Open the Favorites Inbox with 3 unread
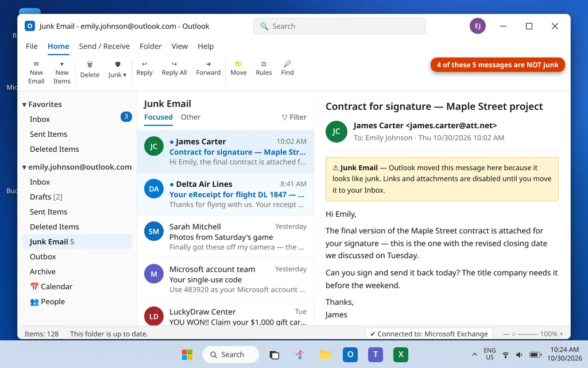 [x=78, y=119]
